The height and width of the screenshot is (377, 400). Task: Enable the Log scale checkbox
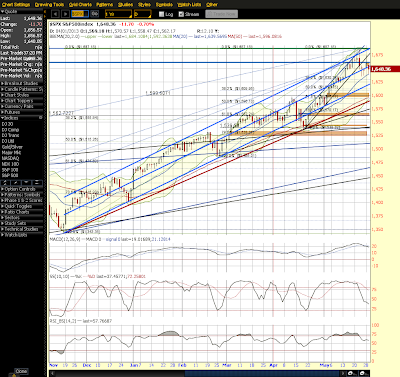pyautogui.click(x=162, y=14)
